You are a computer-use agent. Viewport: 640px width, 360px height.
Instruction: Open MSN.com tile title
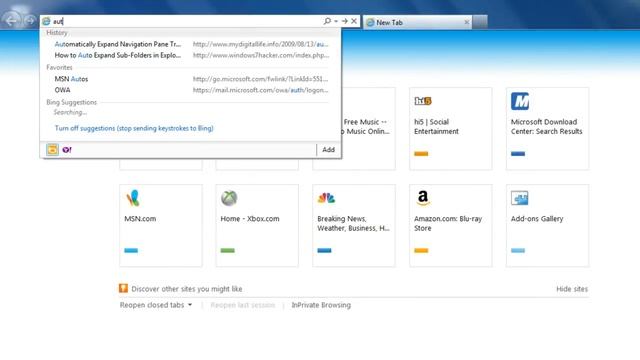coord(140,219)
